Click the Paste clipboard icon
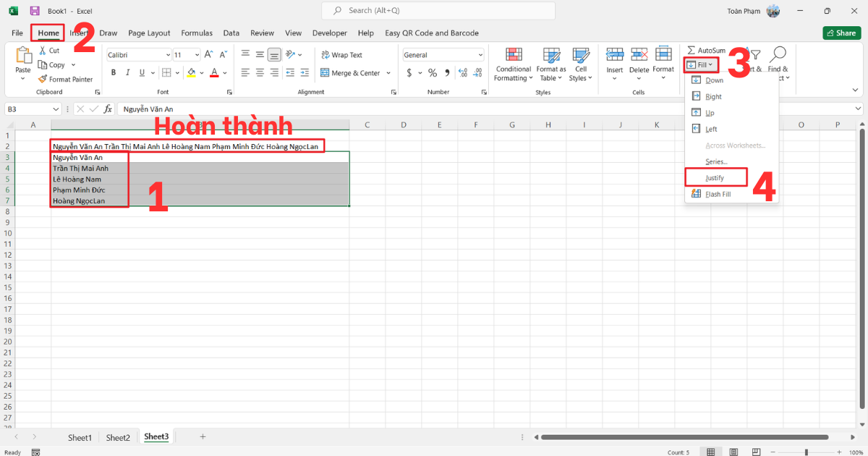Image resolution: width=868 pixels, height=456 pixels. coord(24,56)
